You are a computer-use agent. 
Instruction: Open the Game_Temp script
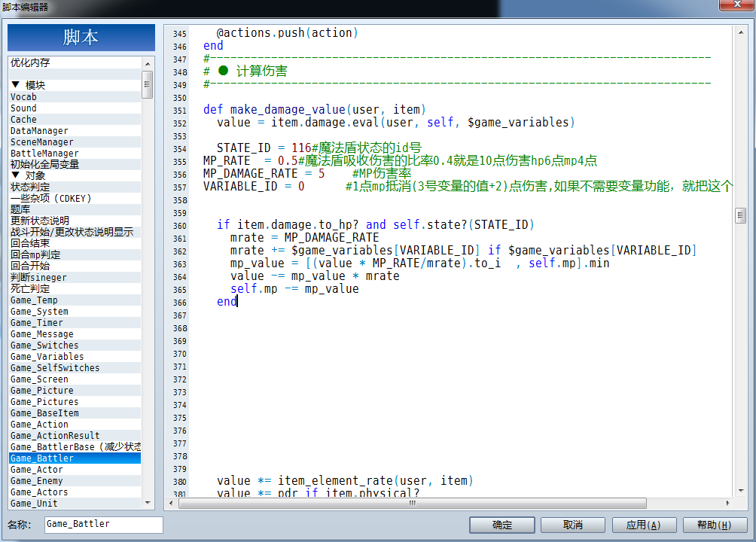75,300
